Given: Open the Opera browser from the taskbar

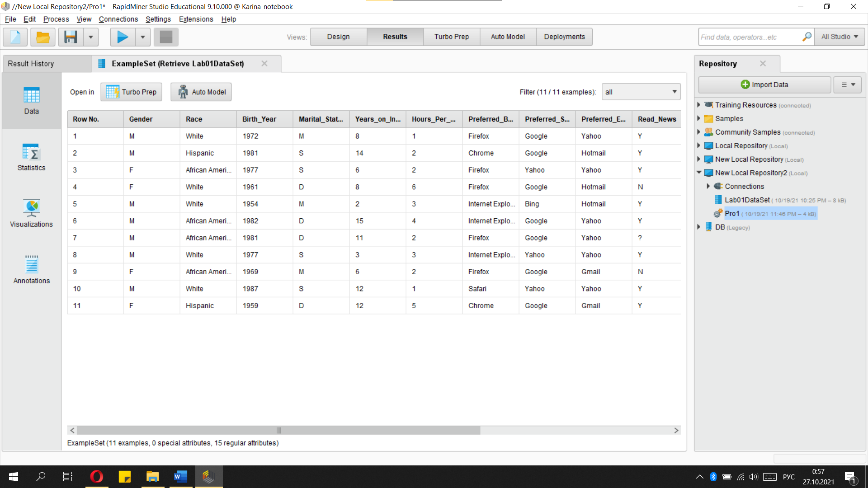Looking at the screenshot, I should click(96, 477).
